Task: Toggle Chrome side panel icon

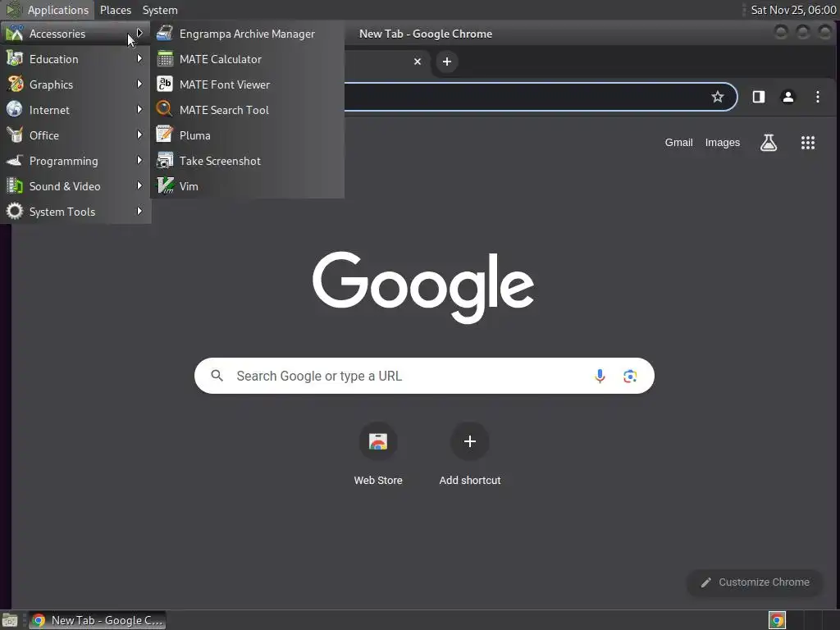Action: [759, 97]
